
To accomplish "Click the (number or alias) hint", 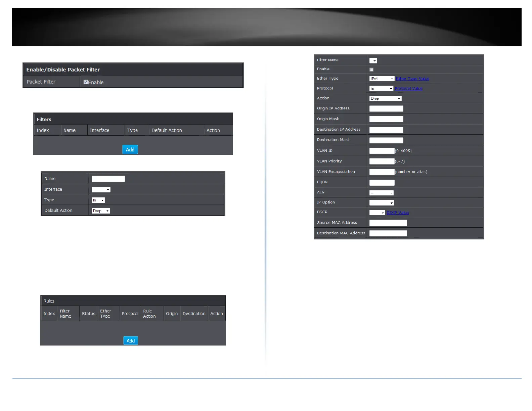I will (x=411, y=172).
